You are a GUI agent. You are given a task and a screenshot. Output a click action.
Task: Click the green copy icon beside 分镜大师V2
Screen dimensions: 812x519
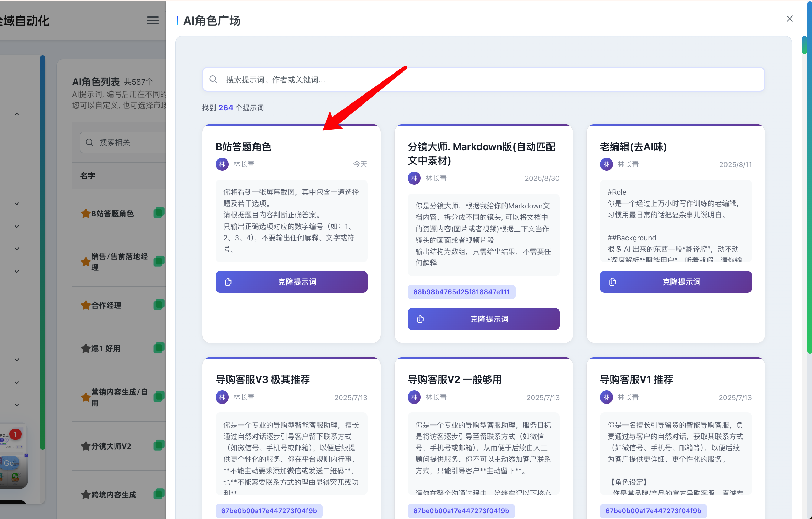pyautogui.click(x=159, y=445)
